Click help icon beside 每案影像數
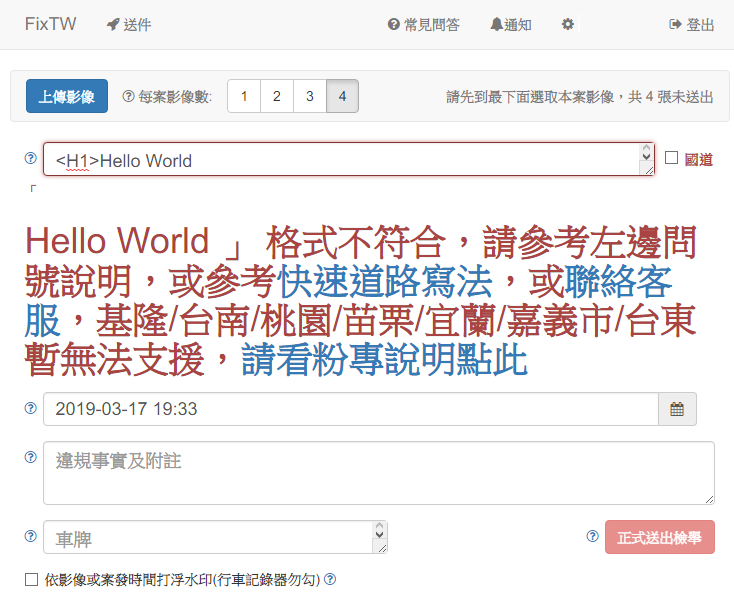 [x=128, y=96]
